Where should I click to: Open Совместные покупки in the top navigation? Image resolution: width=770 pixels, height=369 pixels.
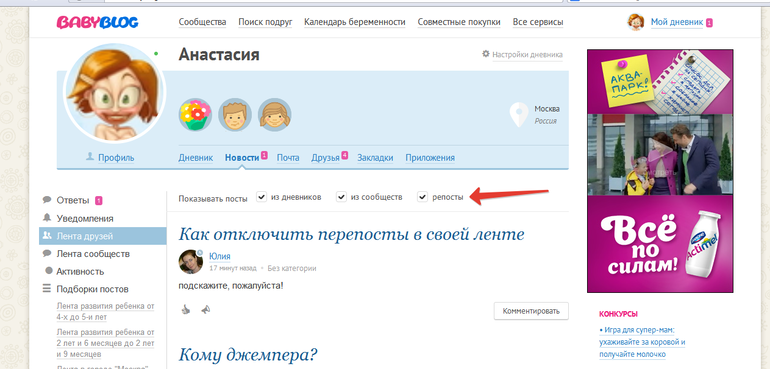click(459, 22)
